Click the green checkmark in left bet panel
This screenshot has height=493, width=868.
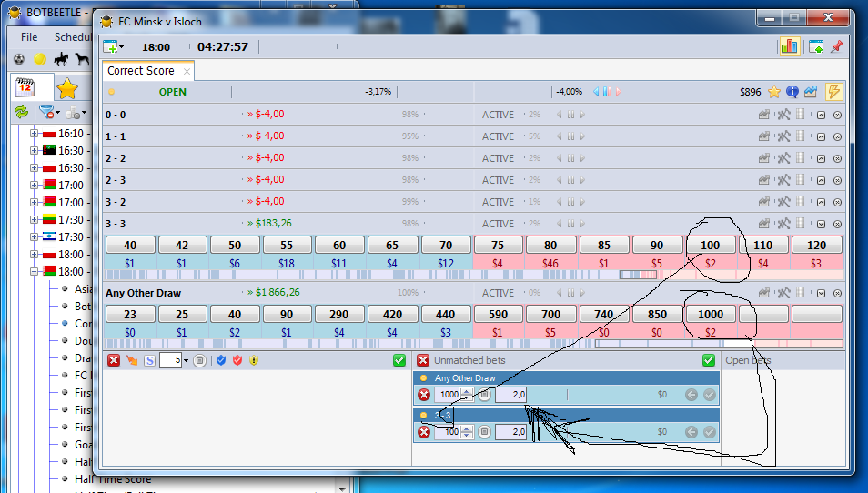pyautogui.click(x=399, y=360)
